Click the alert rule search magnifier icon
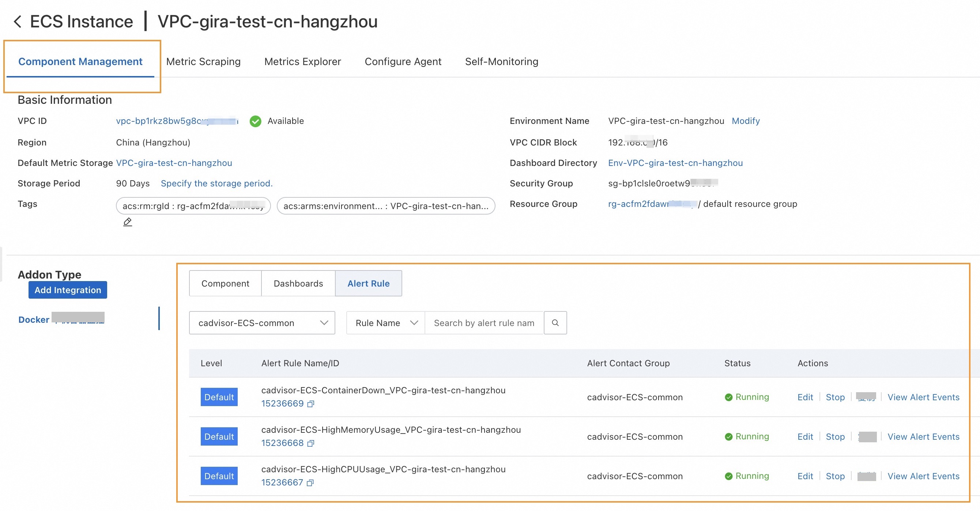This screenshot has height=511, width=980. coord(555,323)
